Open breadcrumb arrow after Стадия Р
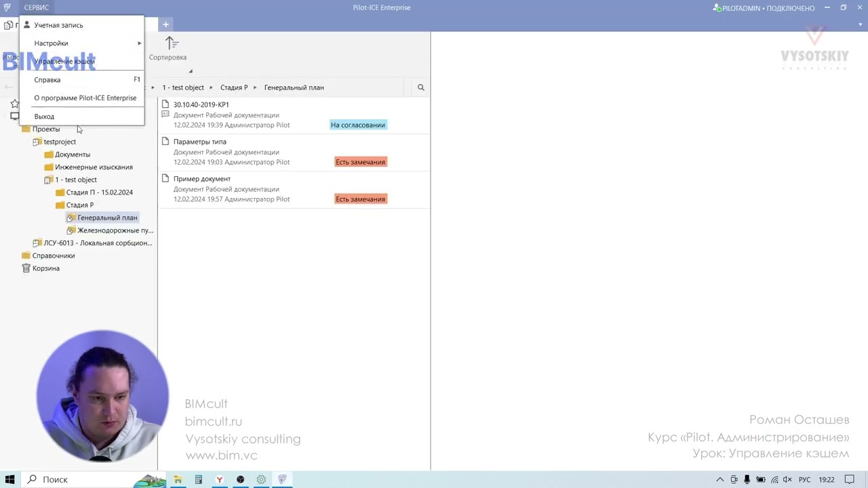 point(256,87)
